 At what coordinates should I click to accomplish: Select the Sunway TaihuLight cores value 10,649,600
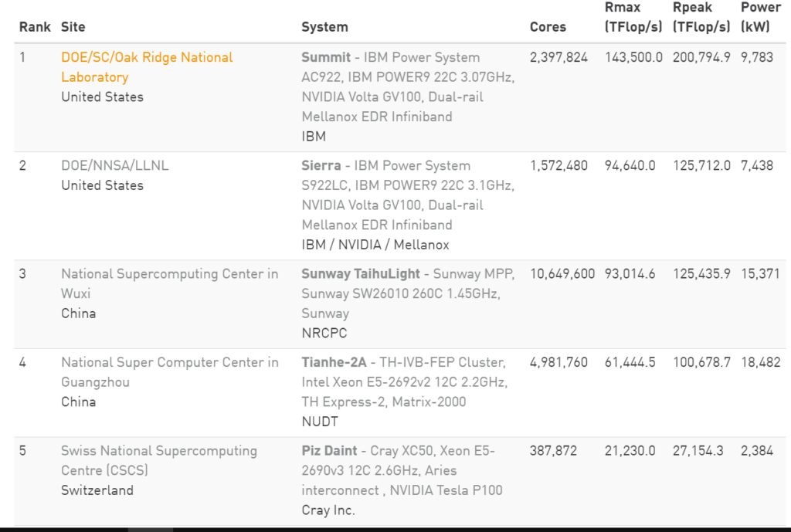[562, 274]
